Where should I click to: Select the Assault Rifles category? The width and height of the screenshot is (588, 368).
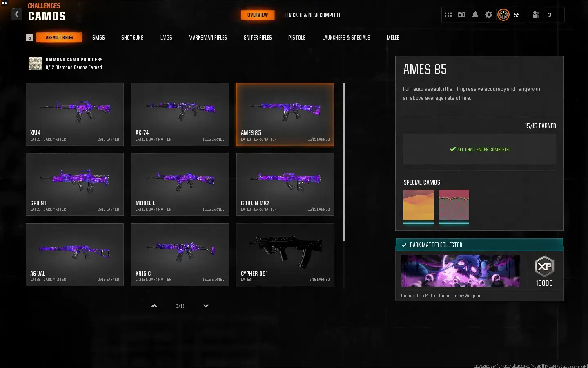(59, 38)
